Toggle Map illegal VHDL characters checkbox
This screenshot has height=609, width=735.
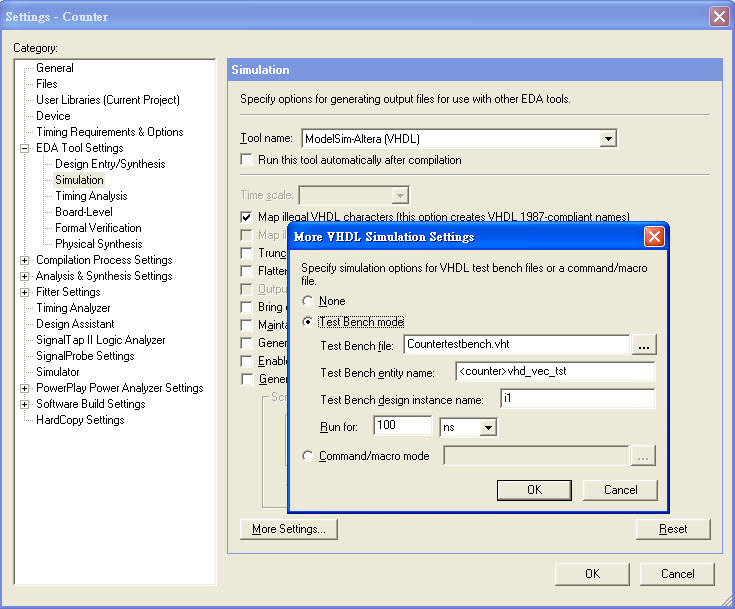pos(247,217)
